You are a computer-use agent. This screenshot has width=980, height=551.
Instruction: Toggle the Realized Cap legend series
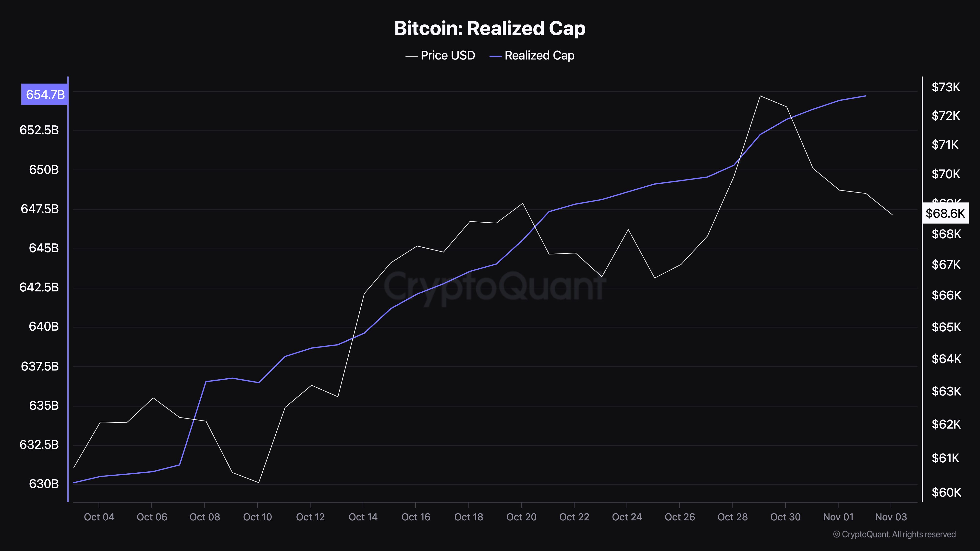point(539,56)
